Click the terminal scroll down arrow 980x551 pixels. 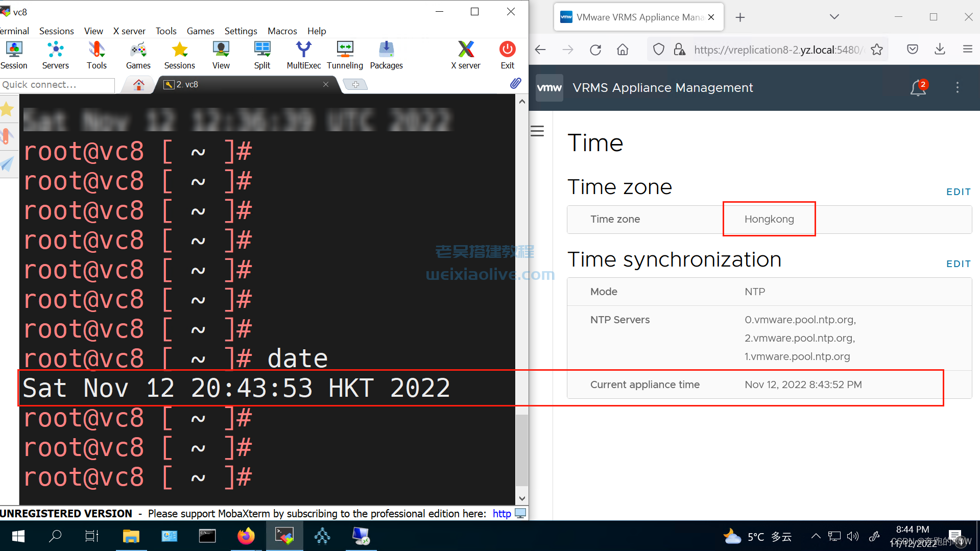(x=521, y=498)
